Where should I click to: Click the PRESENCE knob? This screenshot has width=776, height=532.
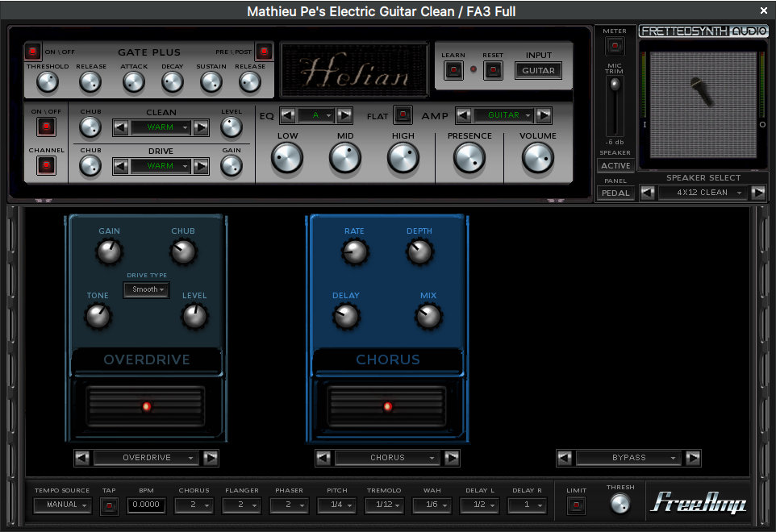(469, 158)
